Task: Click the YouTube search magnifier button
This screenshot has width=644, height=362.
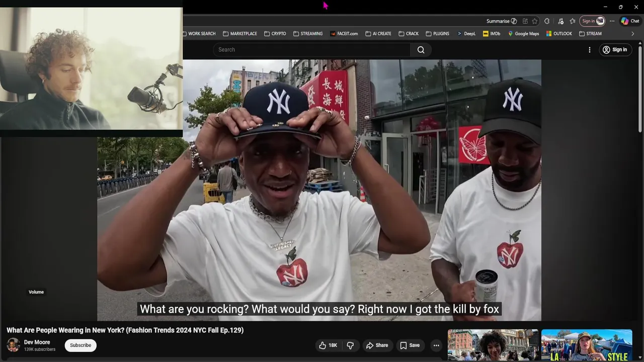Action: (421, 50)
